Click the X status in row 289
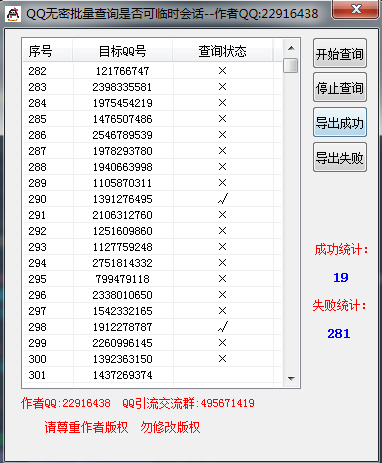Screen dimensions: 382x463 pyautogui.click(x=222, y=183)
